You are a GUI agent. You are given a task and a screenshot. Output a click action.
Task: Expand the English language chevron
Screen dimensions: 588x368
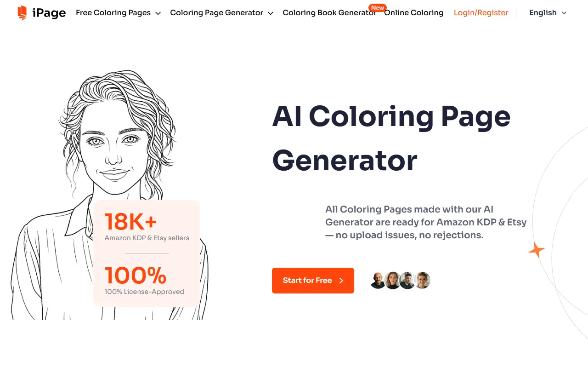pyautogui.click(x=565, y=13)
